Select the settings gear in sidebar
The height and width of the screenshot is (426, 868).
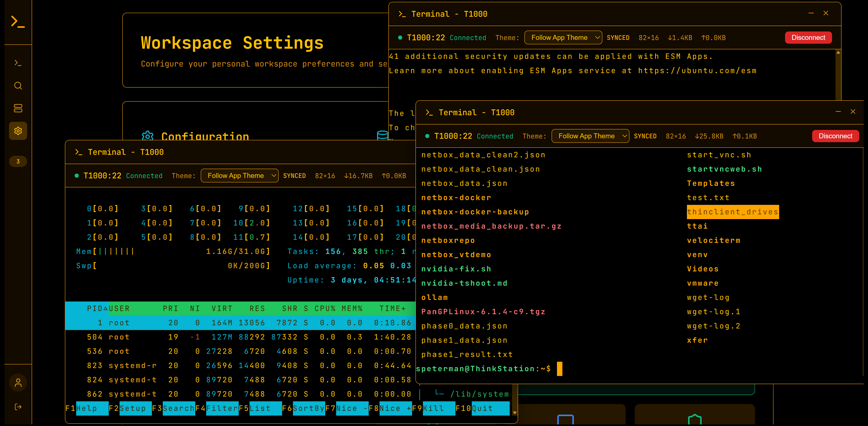coord(18,131)
